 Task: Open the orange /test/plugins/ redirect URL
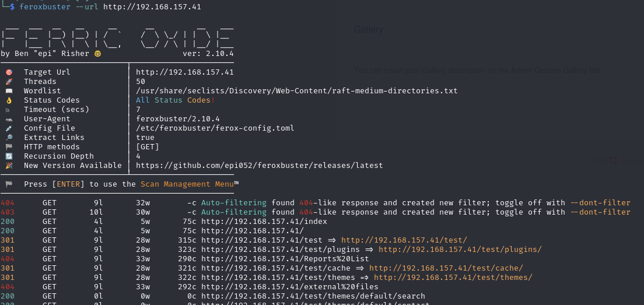(x=460, y=250)
